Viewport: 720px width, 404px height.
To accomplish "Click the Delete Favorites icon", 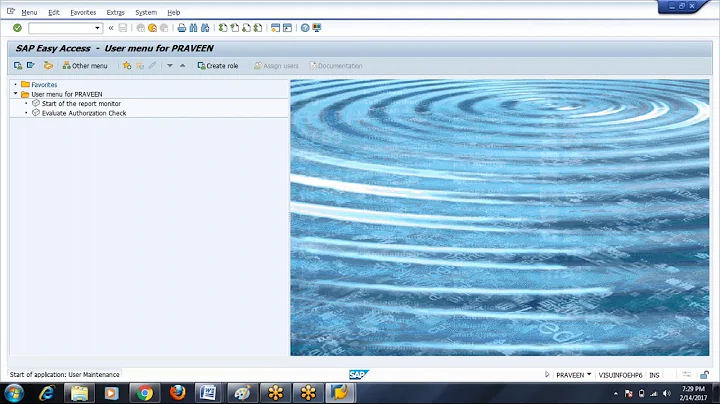I will click(x=140, y=66).
